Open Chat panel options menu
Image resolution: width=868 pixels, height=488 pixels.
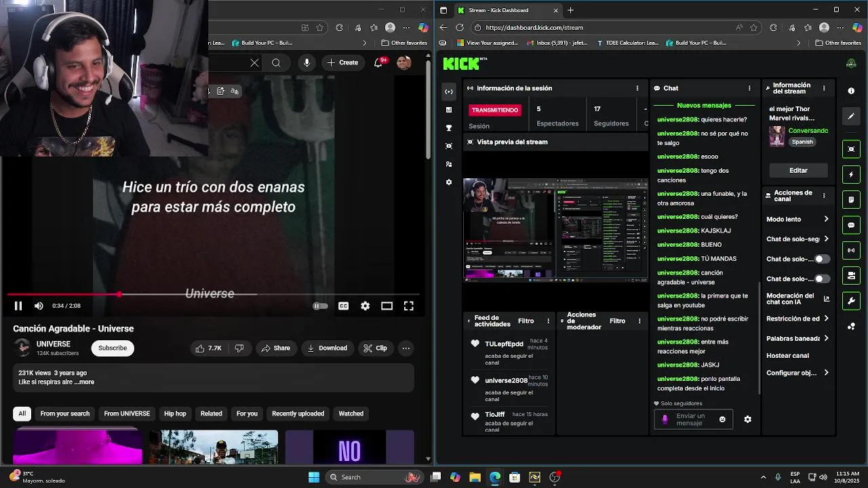click(x=749, y=88)
